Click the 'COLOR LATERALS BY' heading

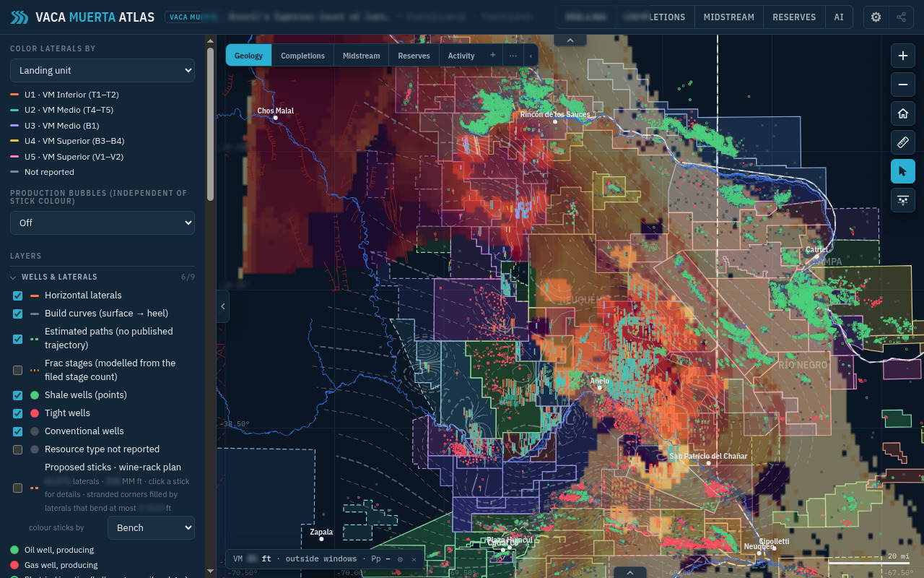click(53, 48)
